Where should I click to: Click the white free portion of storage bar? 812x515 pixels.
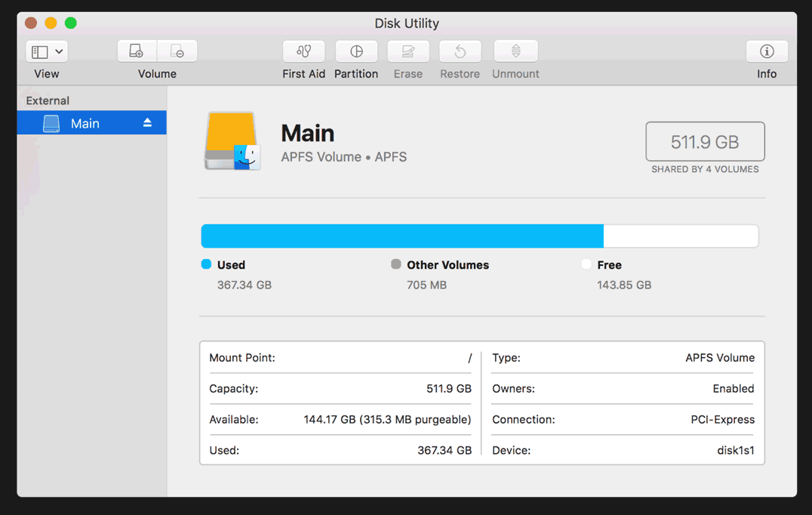point(681,236)
